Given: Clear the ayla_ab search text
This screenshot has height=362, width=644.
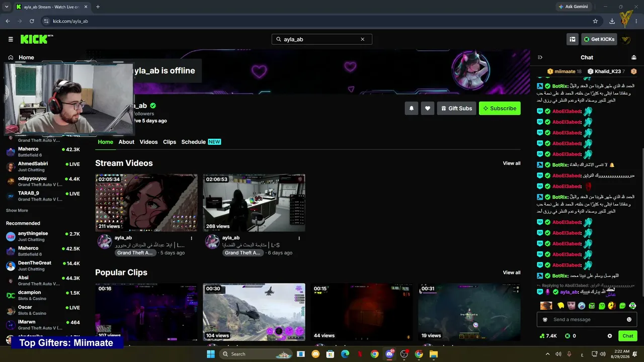Looking at the screenshot, I should click(362, 39).
